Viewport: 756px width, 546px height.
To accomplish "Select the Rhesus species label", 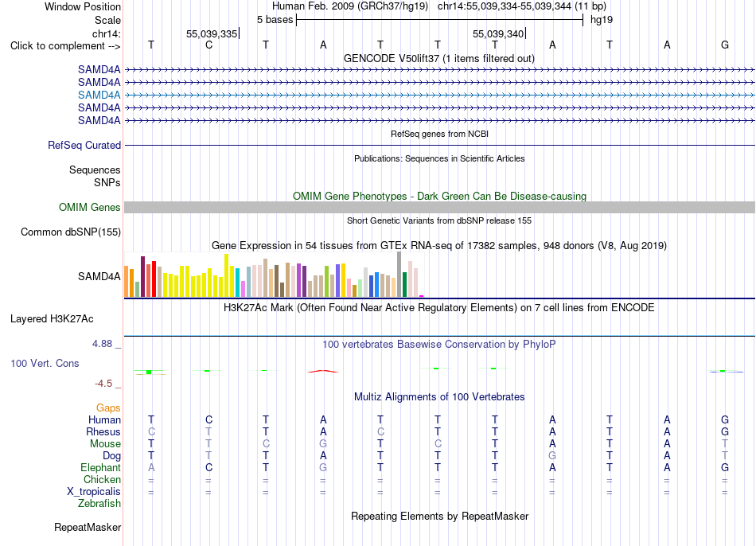I will [103, 431].
